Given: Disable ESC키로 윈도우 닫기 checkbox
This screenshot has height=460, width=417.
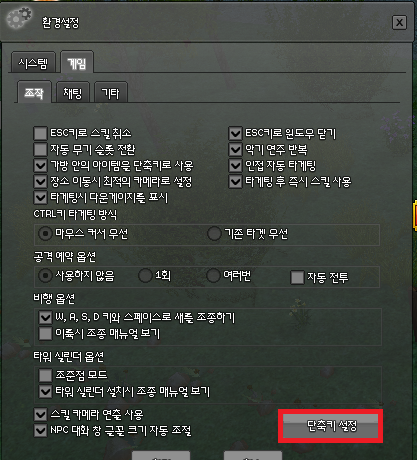Looking at the screenshot, I should [235, 133].
